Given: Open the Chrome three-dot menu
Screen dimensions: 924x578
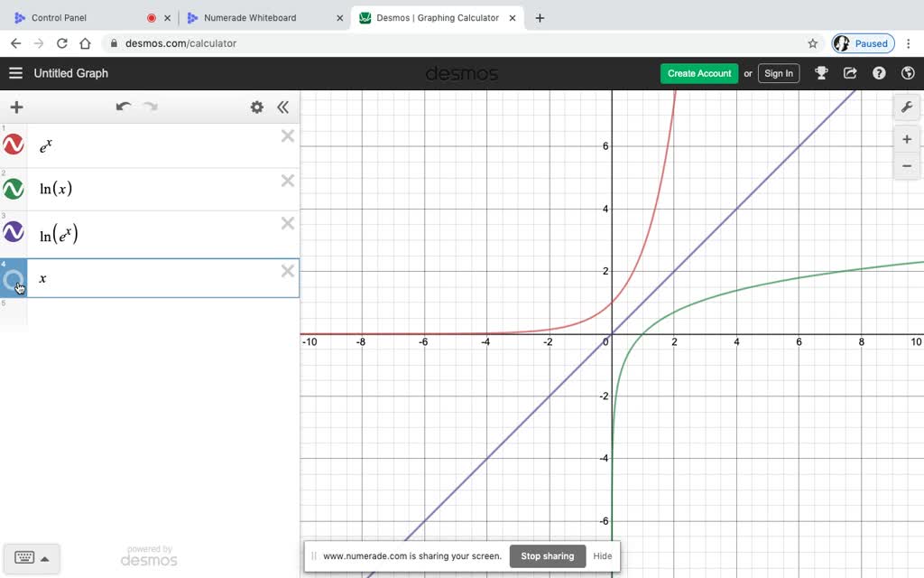Looking at the screenshot, I should 909,43.
